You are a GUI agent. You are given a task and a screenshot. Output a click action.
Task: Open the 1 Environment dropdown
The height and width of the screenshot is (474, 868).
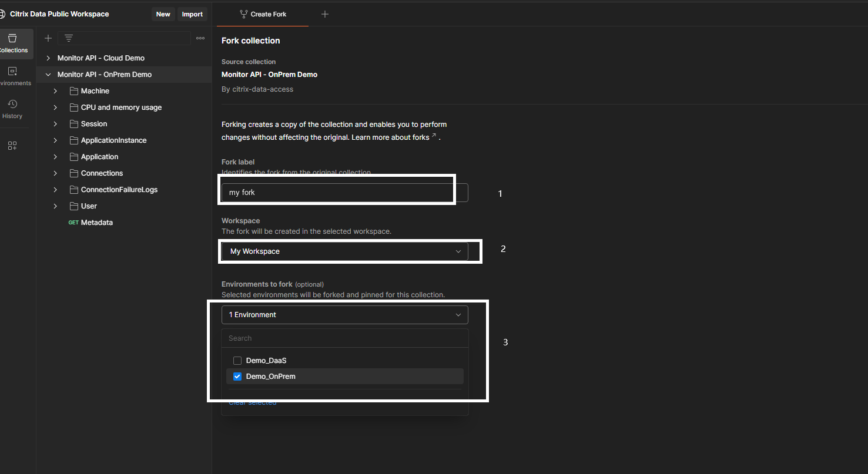(x=345, y=315)
